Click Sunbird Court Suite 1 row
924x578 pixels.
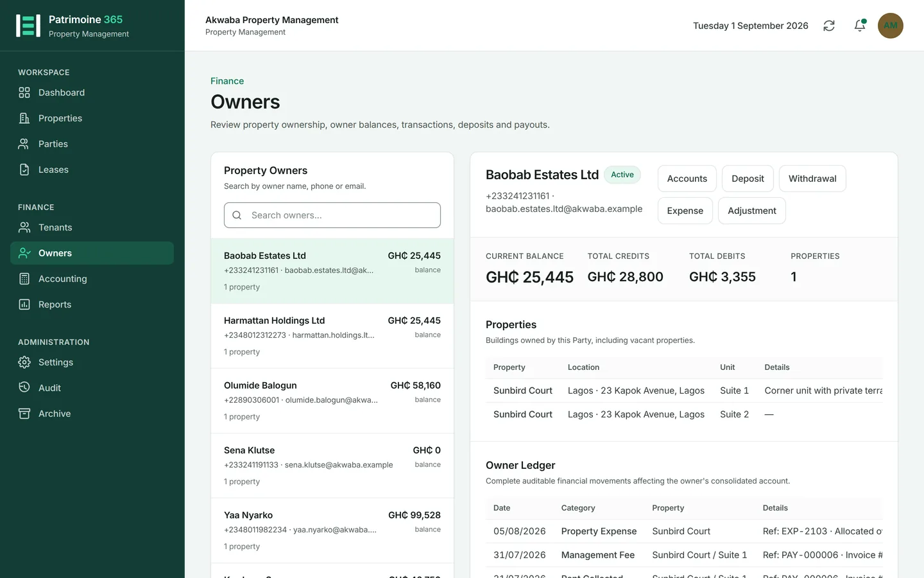[x=684, y=390]
